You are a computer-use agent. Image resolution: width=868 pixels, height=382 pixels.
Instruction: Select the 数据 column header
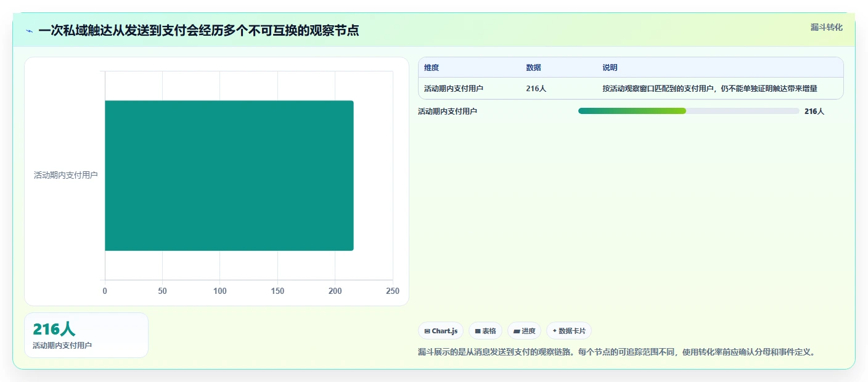[534, 68]
